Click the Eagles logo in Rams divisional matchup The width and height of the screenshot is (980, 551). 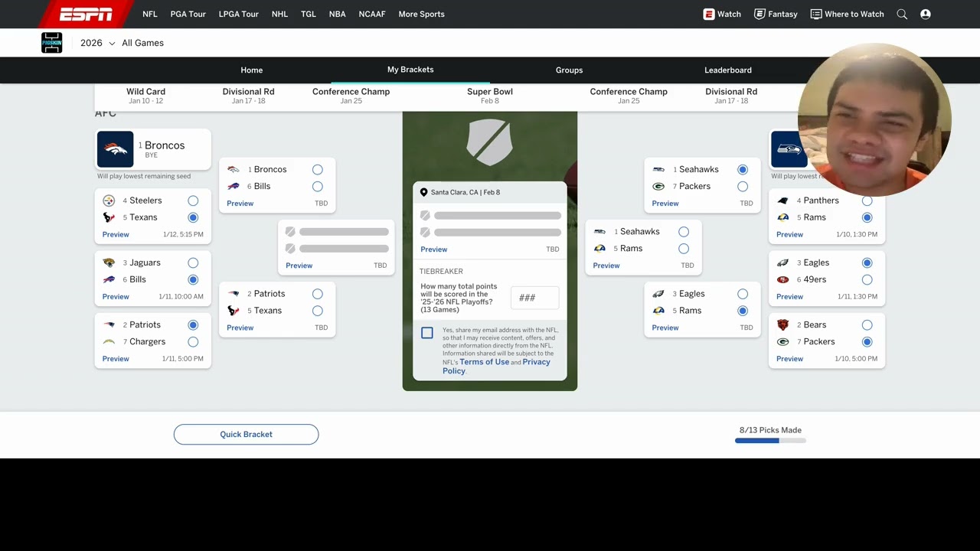[658, 294]
